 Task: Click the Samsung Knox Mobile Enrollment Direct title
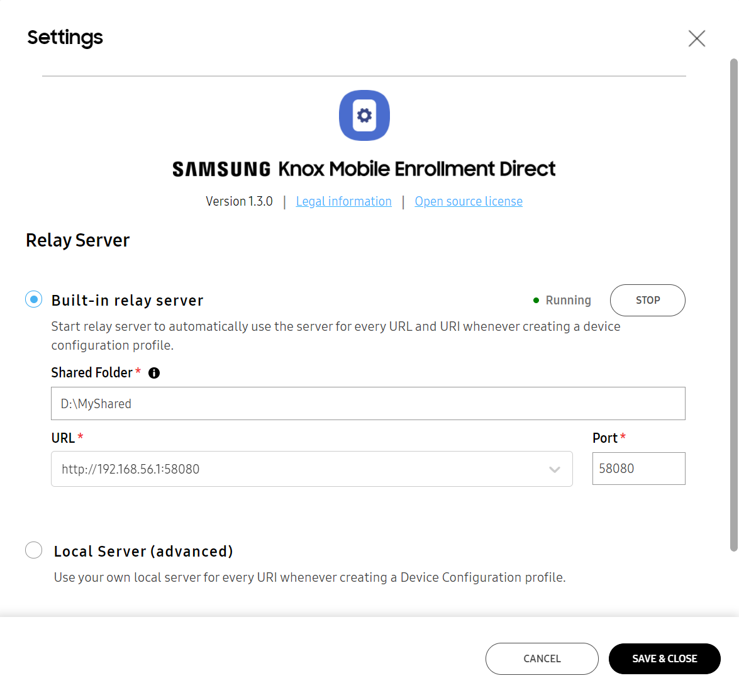(x=364, y=169)
